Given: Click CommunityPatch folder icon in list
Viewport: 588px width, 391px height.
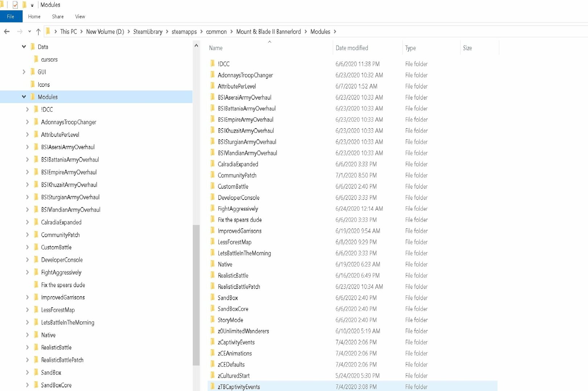Looking at the screenshot, I should pyautogui.click(x=213, y=175).
